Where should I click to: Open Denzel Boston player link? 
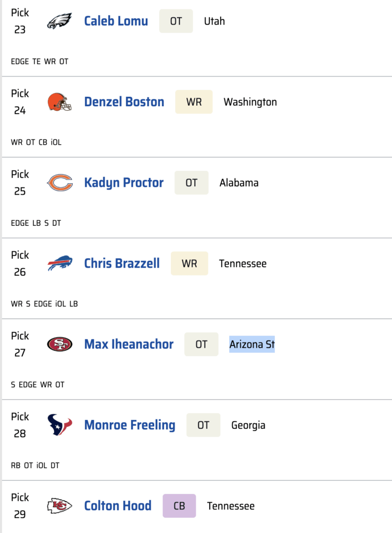click(x=124, y=102)
